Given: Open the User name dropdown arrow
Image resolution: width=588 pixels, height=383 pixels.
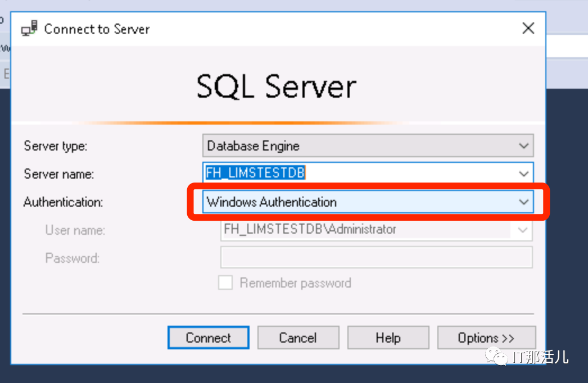Looking at the screenshot, I should tap(523, 230).
